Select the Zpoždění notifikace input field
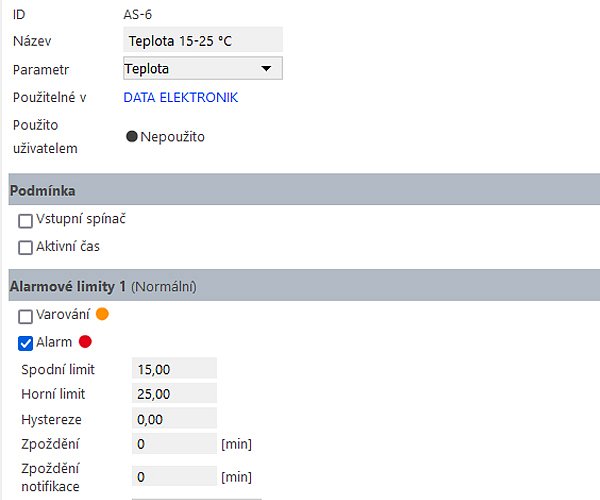Viewport: 600px width, 500px height. pyautogui.click(x=174, y=477)
